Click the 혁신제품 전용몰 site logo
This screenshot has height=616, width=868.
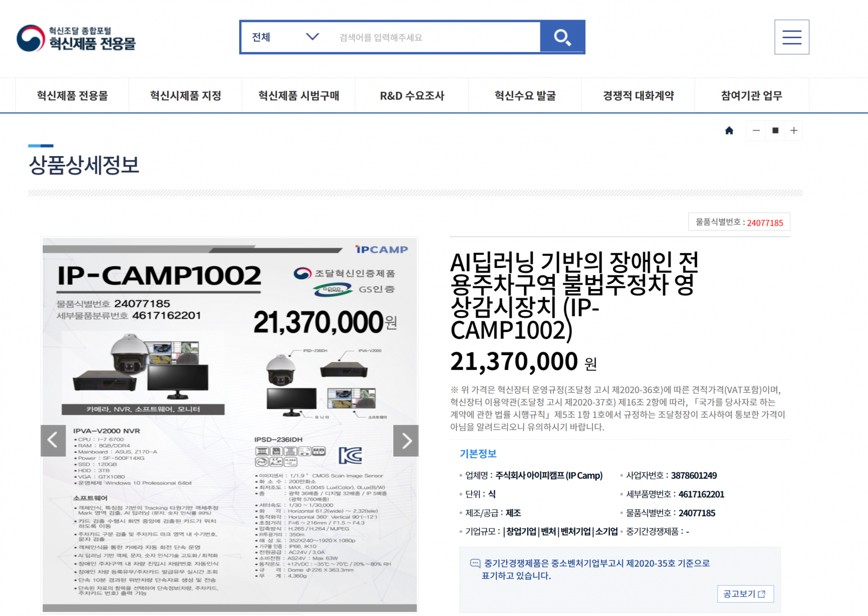pos(76,38)
